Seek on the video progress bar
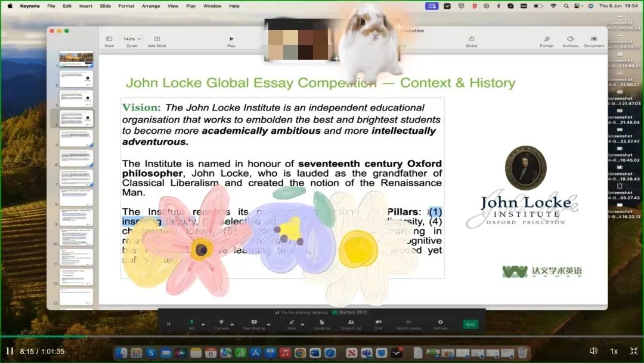The image size is (644, 363). coord(322,337)
